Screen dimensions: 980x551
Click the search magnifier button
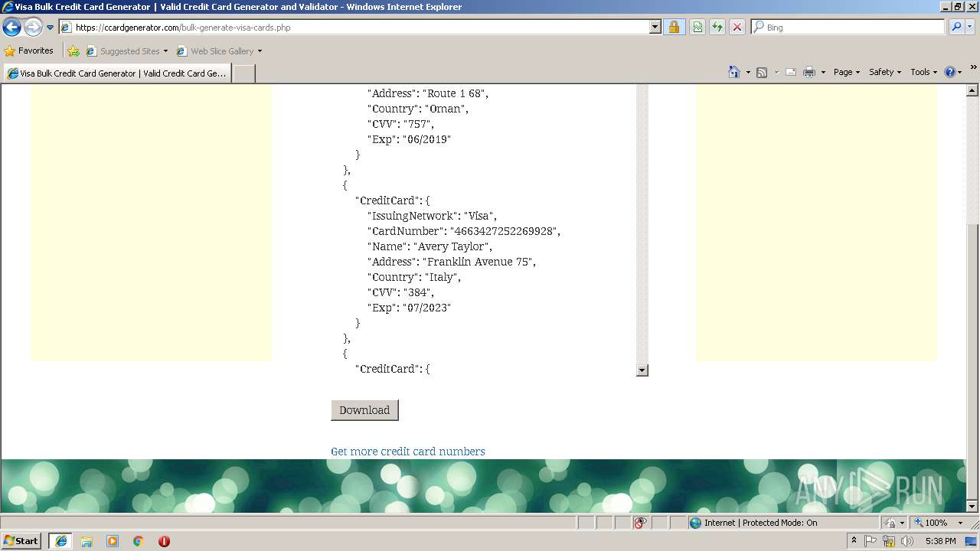tap(956, 28)
